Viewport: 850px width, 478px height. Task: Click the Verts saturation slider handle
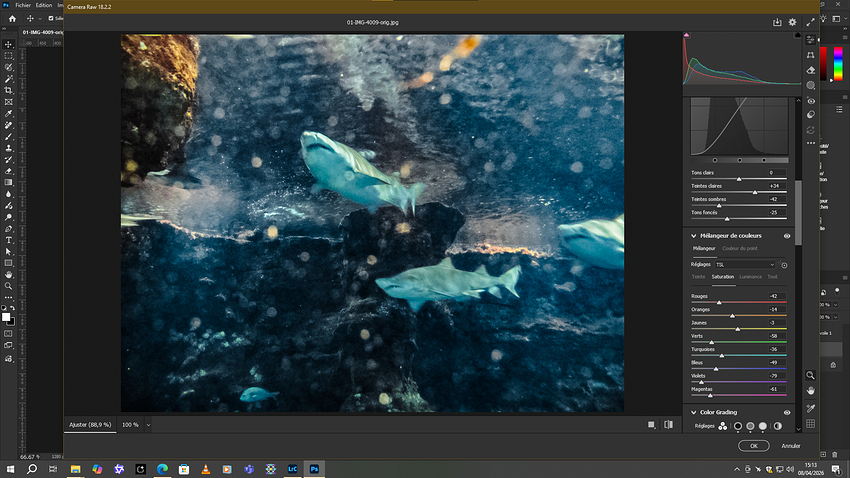[x=712, y=342]
